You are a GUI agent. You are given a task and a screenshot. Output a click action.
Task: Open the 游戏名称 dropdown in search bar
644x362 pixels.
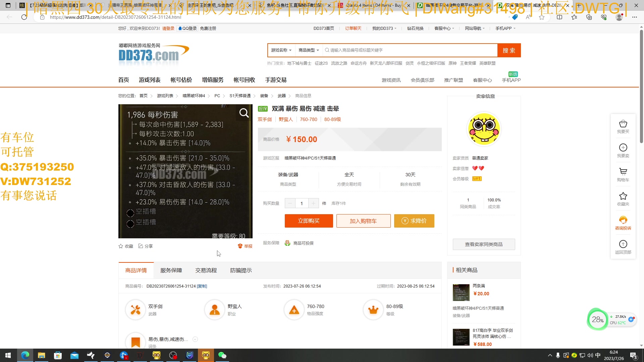[x=281, y=50]
